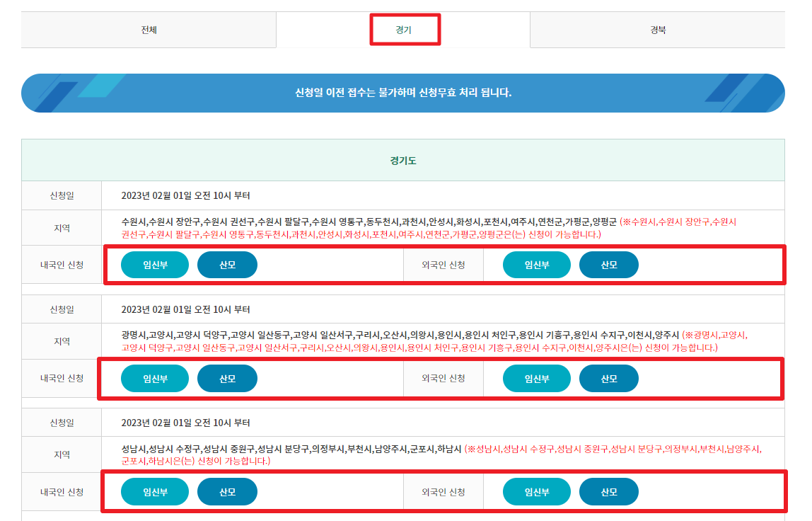The height and width of the screenshot is (521, 812).
Task: Click 임신부 for 내국인 in the 수원시 section
Action: (154, 264)
